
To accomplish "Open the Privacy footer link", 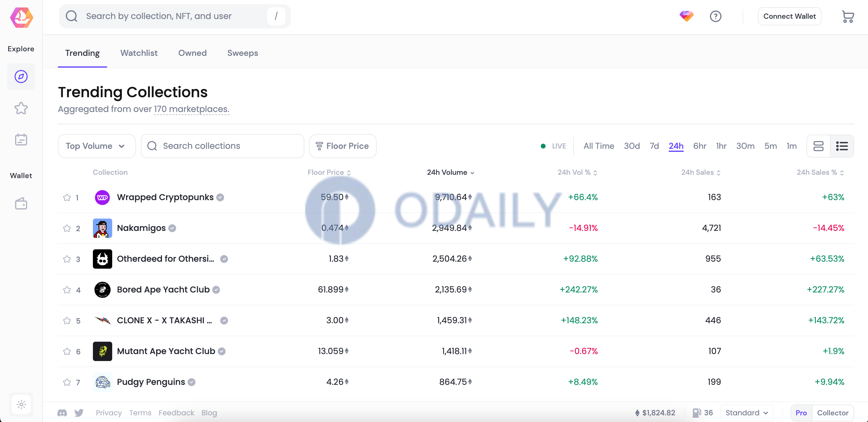I will coord(109,413).
